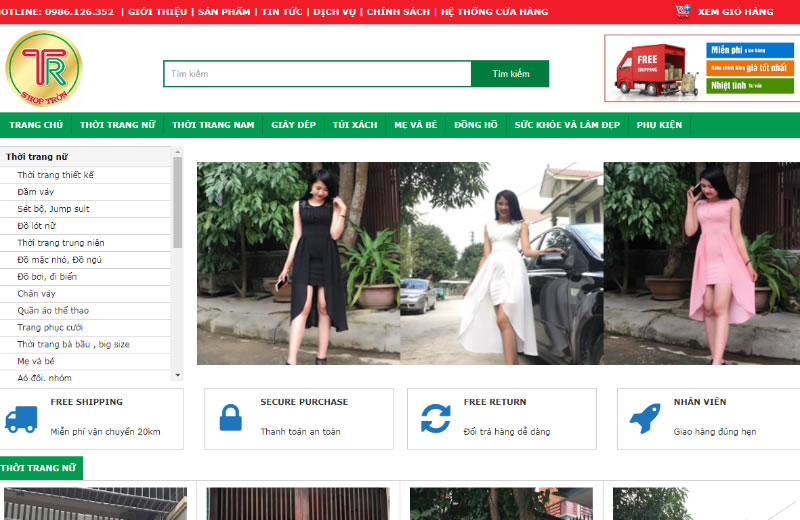Open the Thời Trang Nam menu

click(x=213, y=125)
